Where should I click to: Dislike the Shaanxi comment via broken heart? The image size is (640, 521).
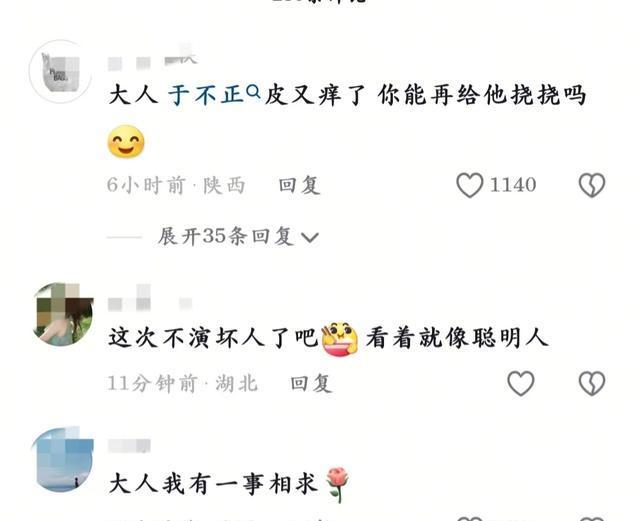592,185
